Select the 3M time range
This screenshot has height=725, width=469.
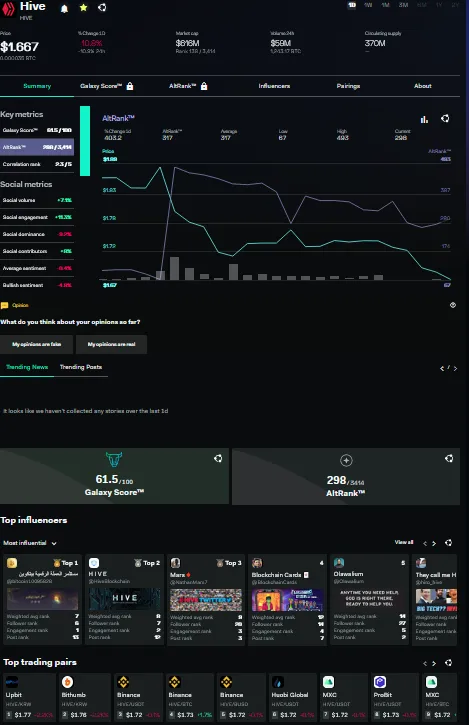coord(403,5)
